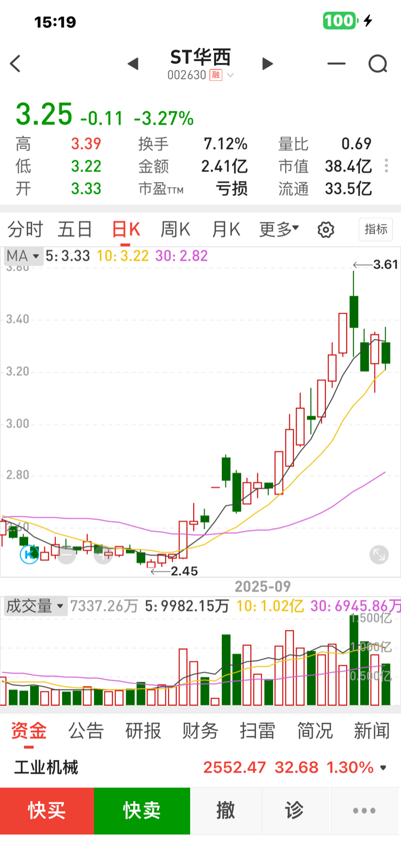Open 资金 tab
This screenshot has width=401, height=868.
tap(29, 731)
